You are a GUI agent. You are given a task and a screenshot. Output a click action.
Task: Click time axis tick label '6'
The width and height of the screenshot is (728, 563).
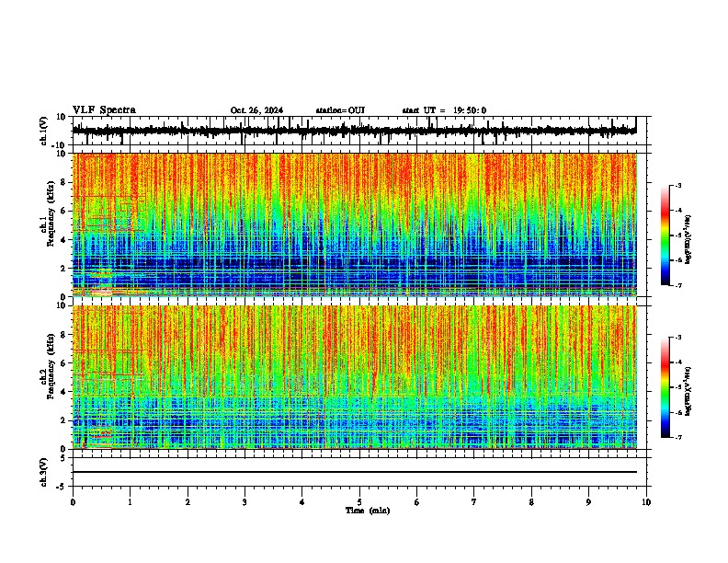417,502
